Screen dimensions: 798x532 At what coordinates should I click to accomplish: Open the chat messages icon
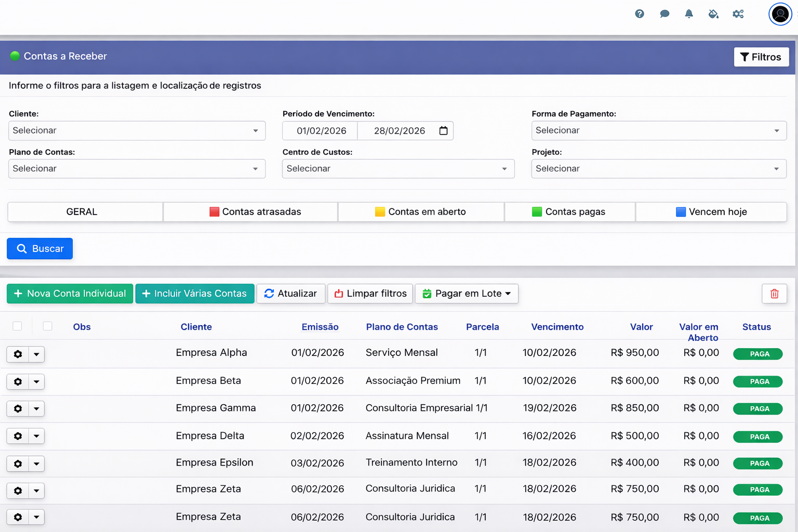pos(664,14)
